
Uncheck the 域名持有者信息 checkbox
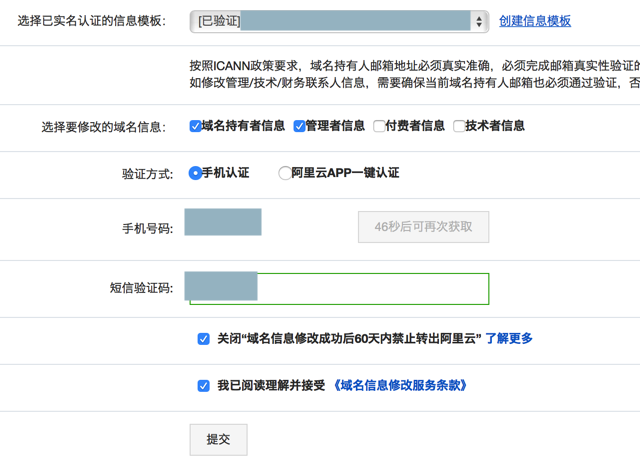[x=196, y=127]
